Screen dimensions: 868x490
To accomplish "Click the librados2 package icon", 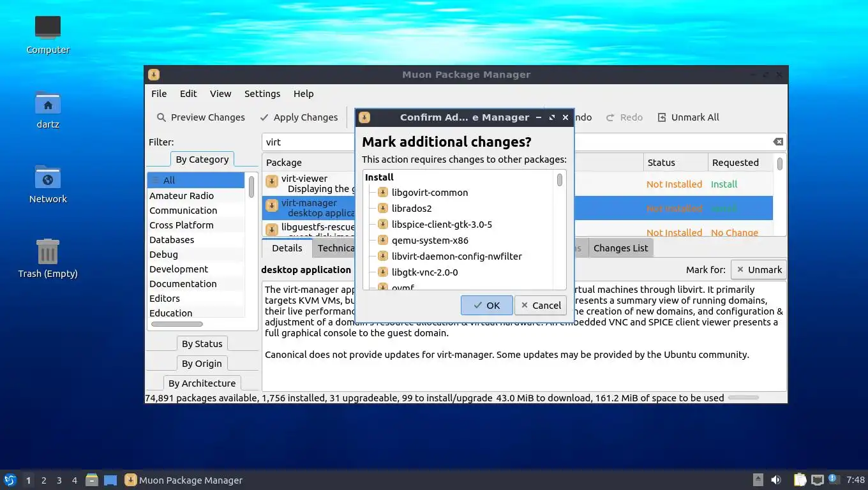I will (x=383, y=209).
